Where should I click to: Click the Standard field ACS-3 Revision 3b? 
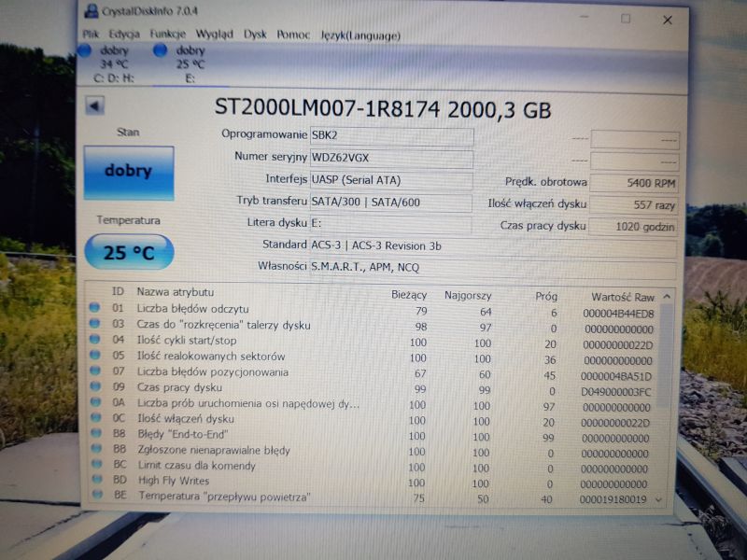(x=493, y=246)
